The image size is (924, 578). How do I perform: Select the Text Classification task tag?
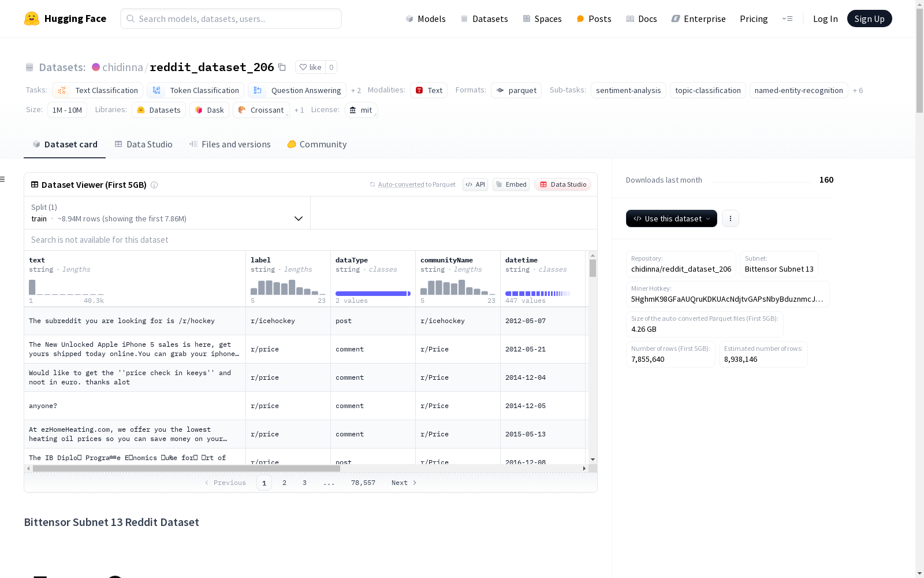click(98, 90)
